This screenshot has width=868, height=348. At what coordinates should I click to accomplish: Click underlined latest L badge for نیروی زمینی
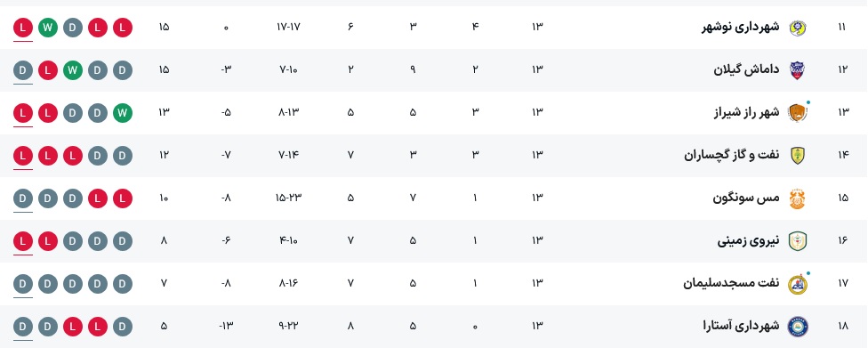coord(23,240)
